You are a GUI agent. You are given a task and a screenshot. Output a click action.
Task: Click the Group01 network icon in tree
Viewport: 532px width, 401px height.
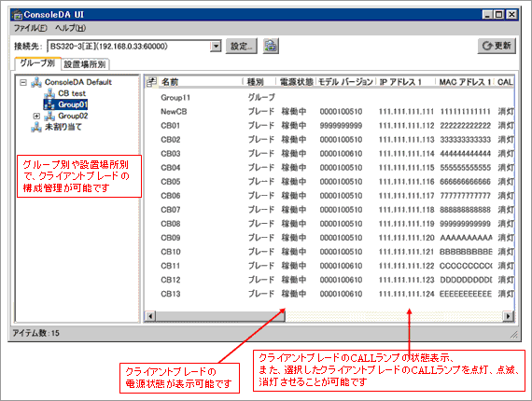click(49, 104)
